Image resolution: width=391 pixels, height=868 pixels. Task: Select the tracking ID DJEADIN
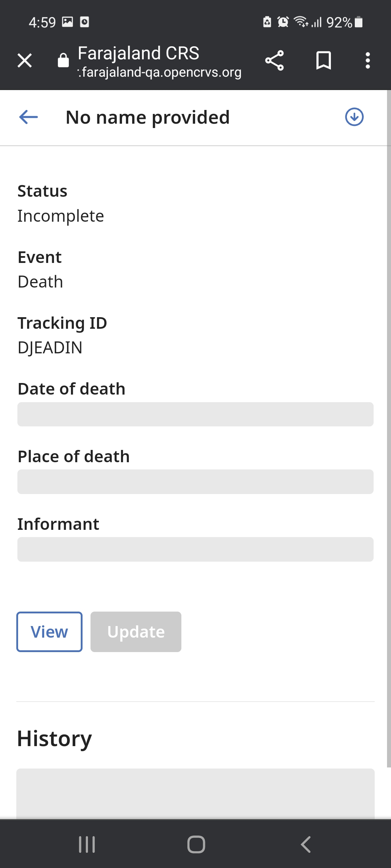[x=50, y=347]
